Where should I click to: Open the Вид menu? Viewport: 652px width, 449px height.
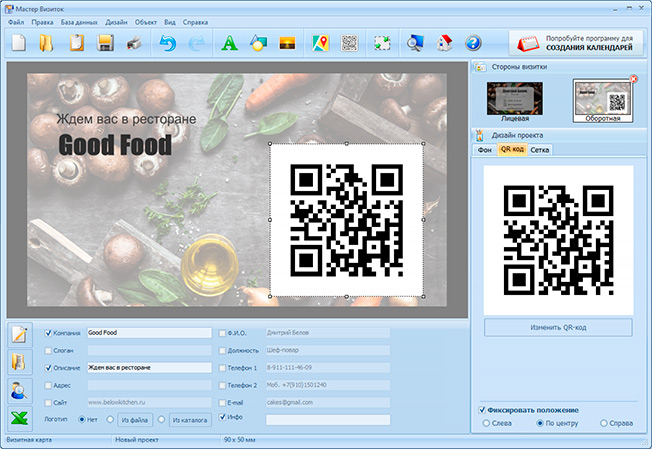170,22
